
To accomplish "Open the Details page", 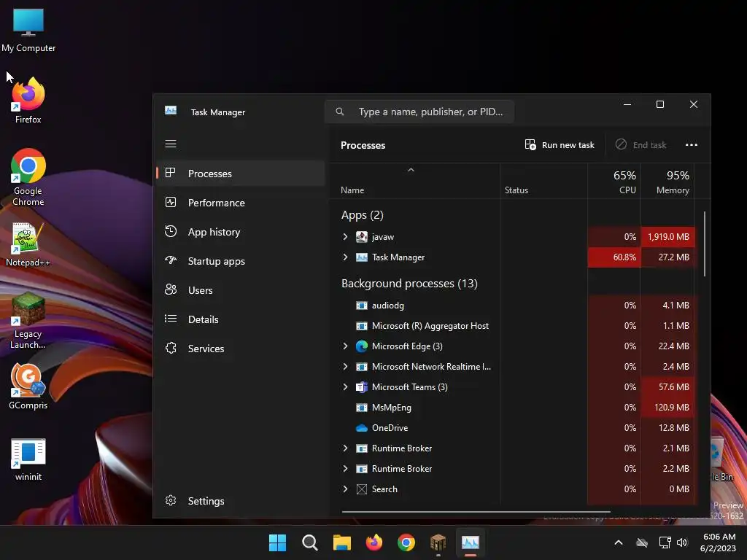I will tap(241, 319).
